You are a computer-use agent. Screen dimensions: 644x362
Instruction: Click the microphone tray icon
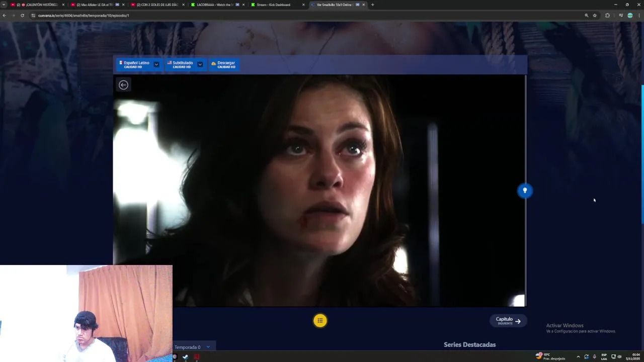(x=594, y=357)
